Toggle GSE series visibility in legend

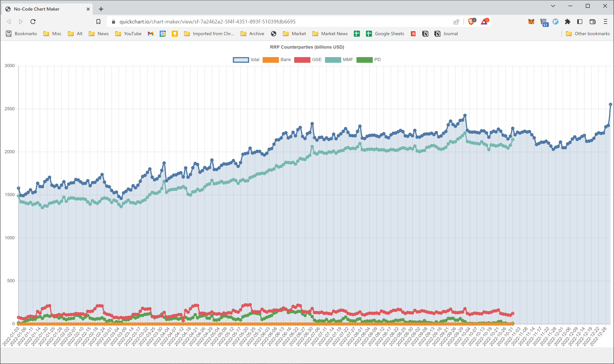coord(308,60)
